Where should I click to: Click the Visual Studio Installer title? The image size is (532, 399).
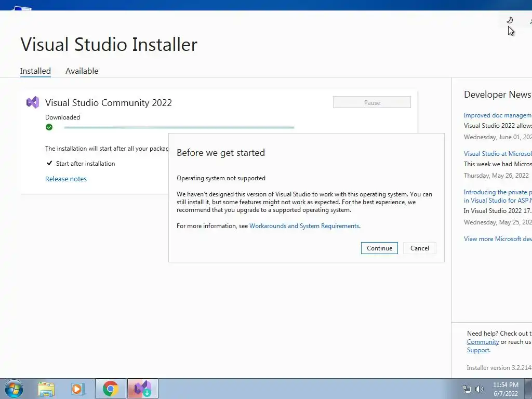109,45
